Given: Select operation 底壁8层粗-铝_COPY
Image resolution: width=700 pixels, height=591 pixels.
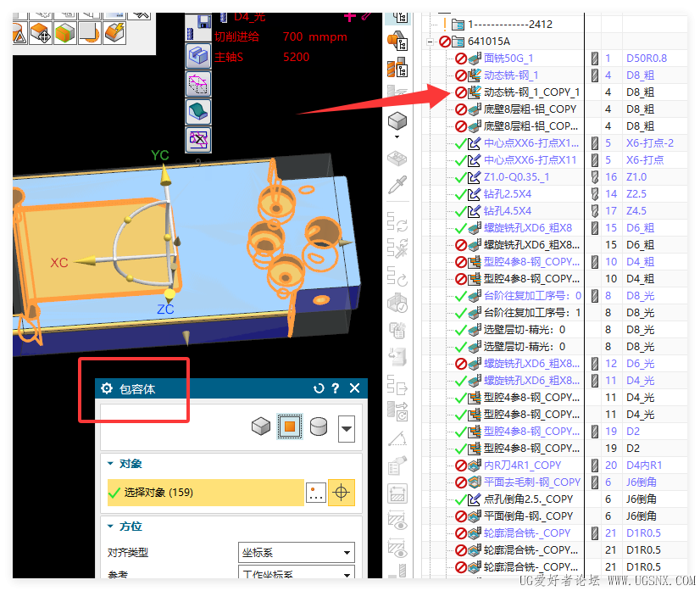Looking at the screenshot, I should pyautogui.click(x=530, y=109).
